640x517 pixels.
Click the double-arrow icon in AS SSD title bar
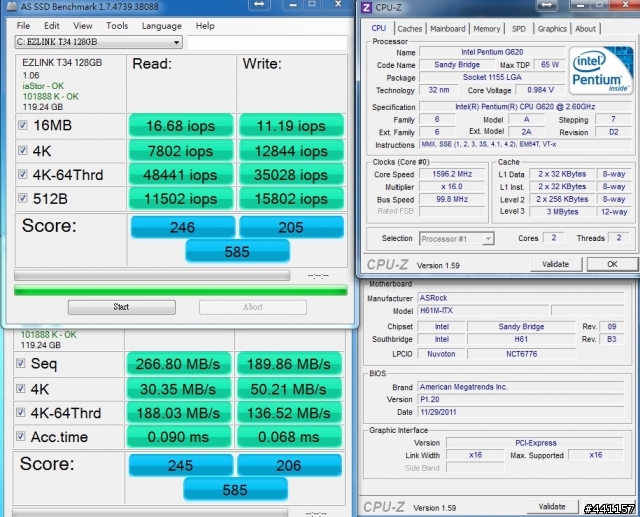coord(259,4)
